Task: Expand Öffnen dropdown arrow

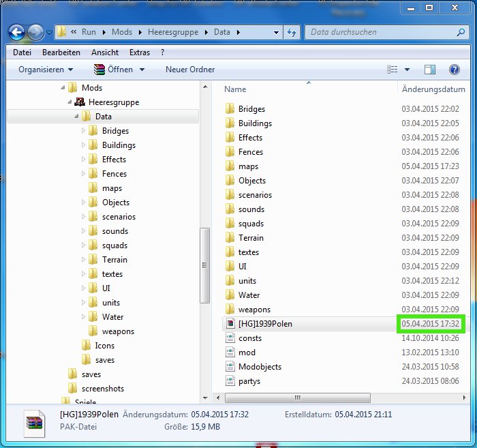Action: pyautogui.click(x=142, y=70)
